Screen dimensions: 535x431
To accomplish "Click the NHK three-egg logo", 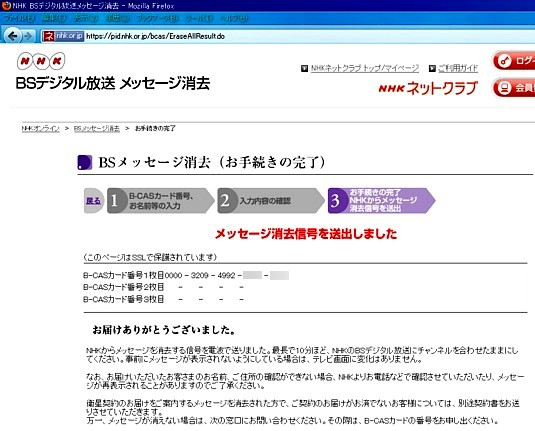I will click(x=41, y=61).
